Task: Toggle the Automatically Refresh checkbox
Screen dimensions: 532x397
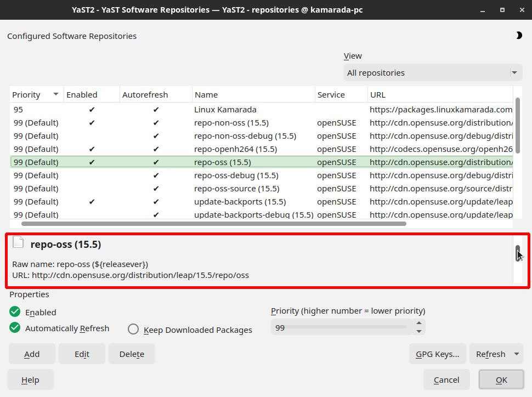Action: (x=15, y=328)
